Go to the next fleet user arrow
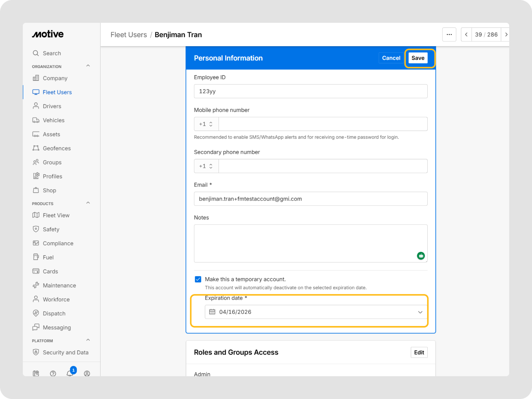532x399 pixels. (x=506, y=35)
